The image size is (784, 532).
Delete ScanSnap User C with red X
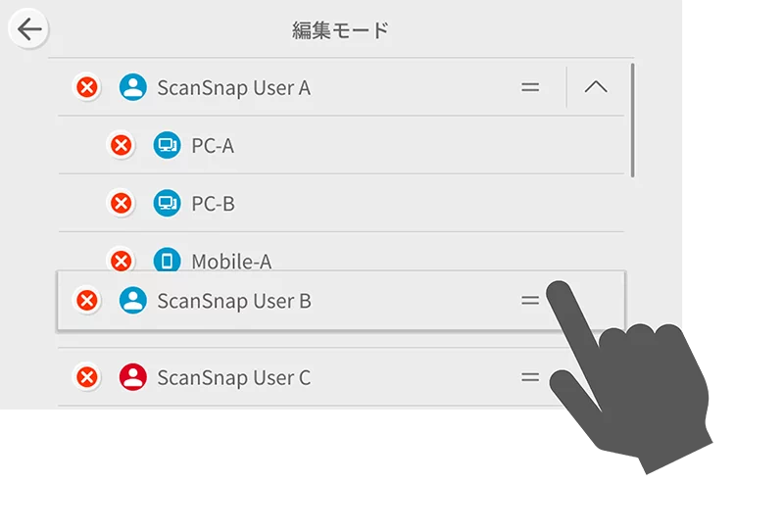pyautogui.click(x=87, y=377)
